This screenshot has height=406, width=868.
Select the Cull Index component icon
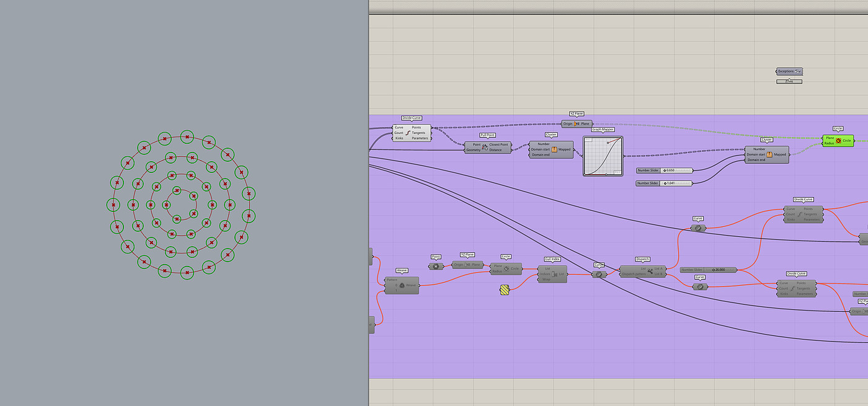(x=555, y=273)
